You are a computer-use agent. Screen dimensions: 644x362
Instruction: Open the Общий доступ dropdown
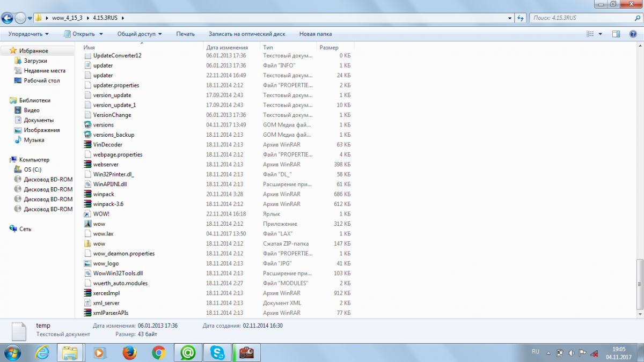[140, 34]
